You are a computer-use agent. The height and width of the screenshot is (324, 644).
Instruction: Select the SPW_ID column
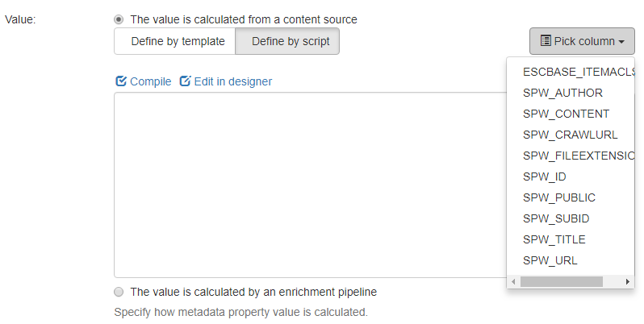(x=545, y=177)
